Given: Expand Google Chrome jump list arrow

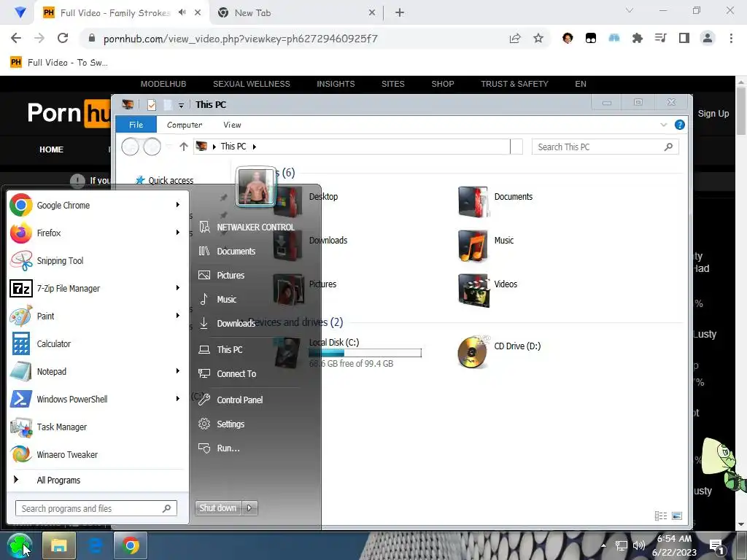Looking at the screenshot, I should [x=178, y=205].
